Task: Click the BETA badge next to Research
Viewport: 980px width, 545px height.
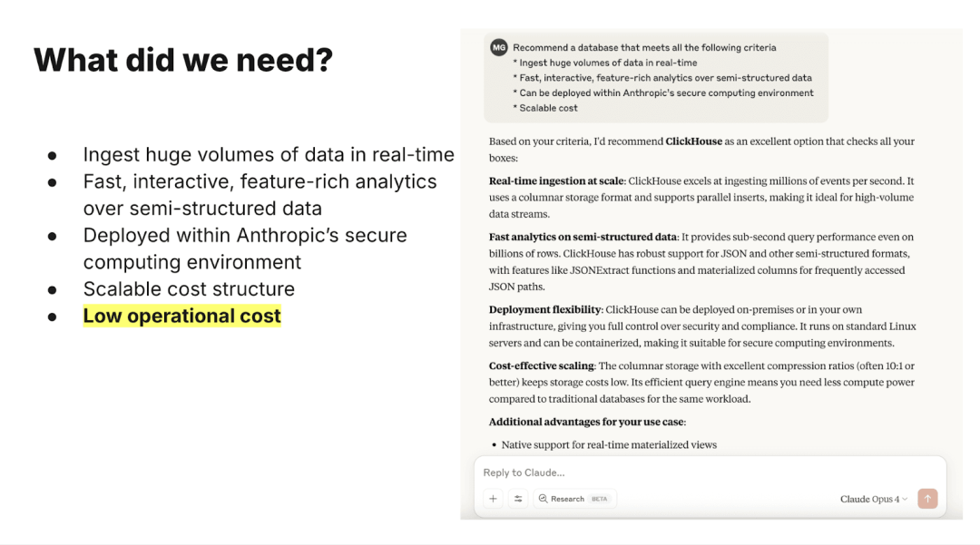Action: point(600,499)
